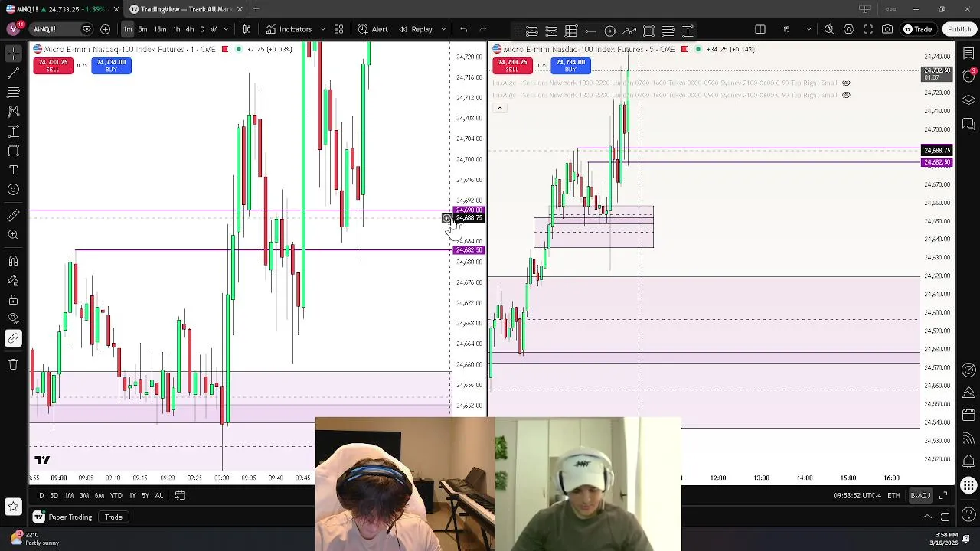Select the 3M date range
This screenshot has width=980, height=551.
(84, 495)
